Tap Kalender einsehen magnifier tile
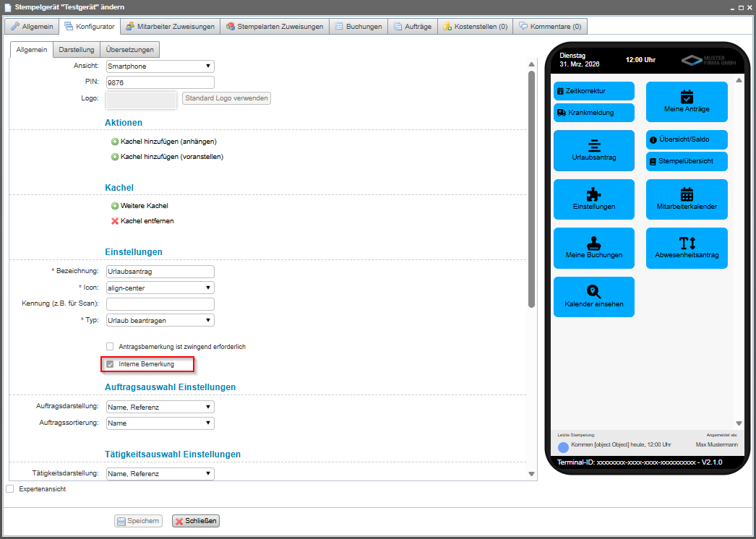The image size is (756, 539). click(x=593, y=296)
